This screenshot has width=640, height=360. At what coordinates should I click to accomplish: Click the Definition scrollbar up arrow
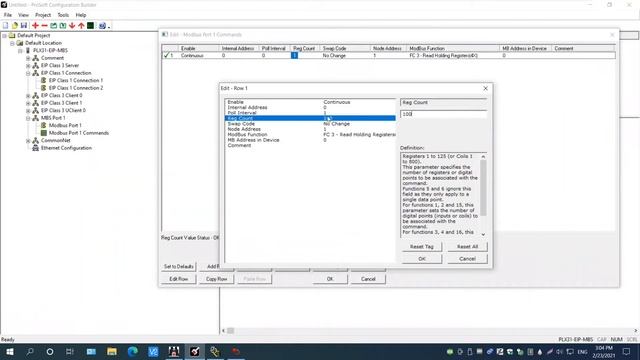point(483,157)
